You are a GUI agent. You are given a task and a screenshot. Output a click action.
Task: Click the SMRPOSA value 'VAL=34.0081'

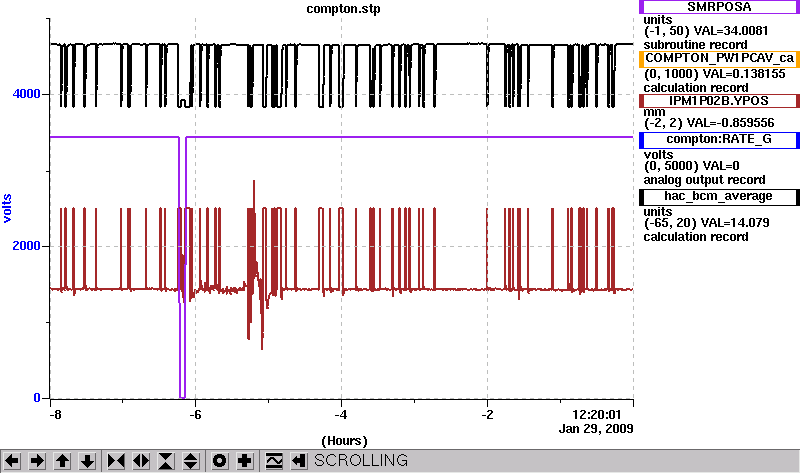point(731,31)
